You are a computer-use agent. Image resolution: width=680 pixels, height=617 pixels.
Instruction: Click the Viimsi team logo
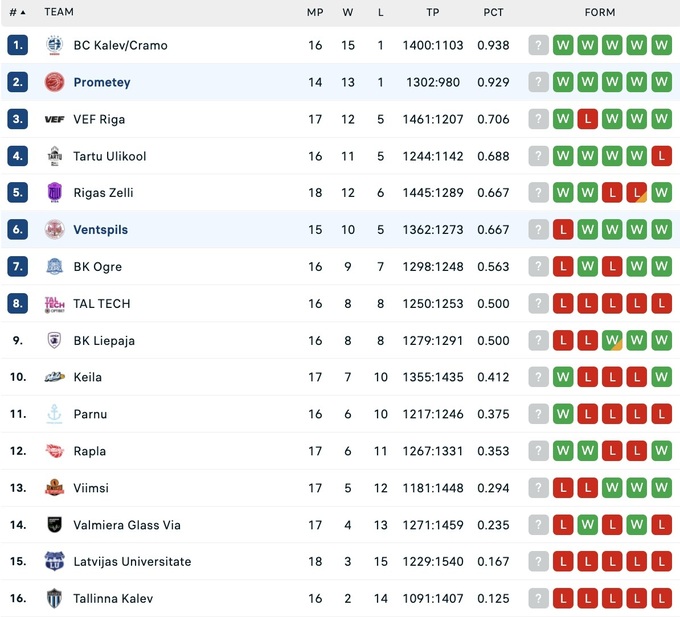[x=54, y=488]
